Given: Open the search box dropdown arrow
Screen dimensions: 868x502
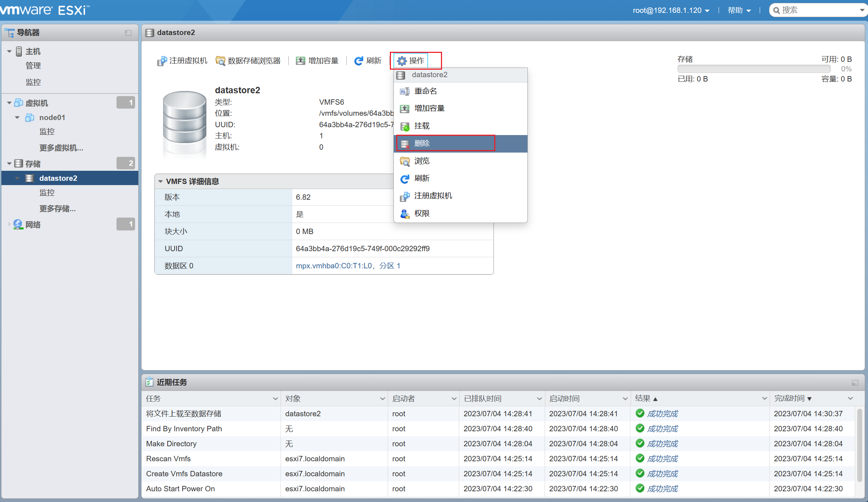Looking at the screenshot, I should pos(862,10).
